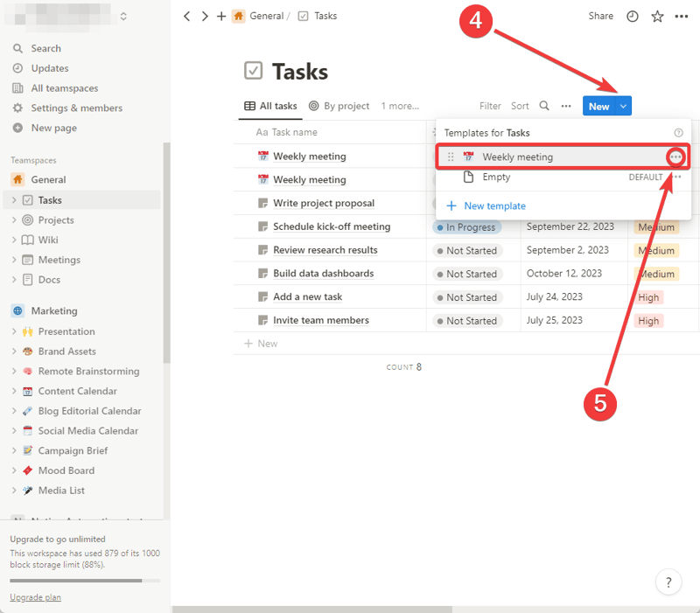Open search with the magnifier in the tasks toolbar
Screen dimensions: 700x613
click(x=544, y=106)
